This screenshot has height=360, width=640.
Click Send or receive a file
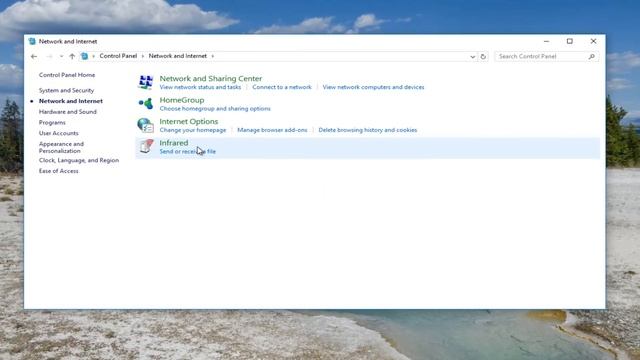(187, 151)
